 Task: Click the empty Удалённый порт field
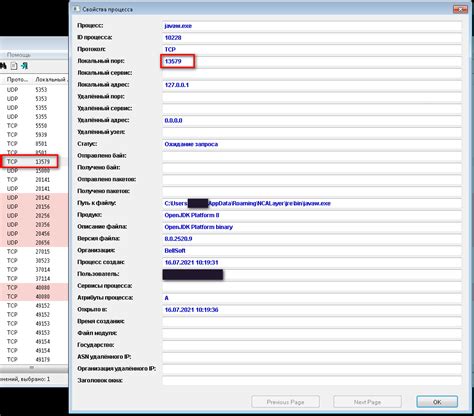312,97
